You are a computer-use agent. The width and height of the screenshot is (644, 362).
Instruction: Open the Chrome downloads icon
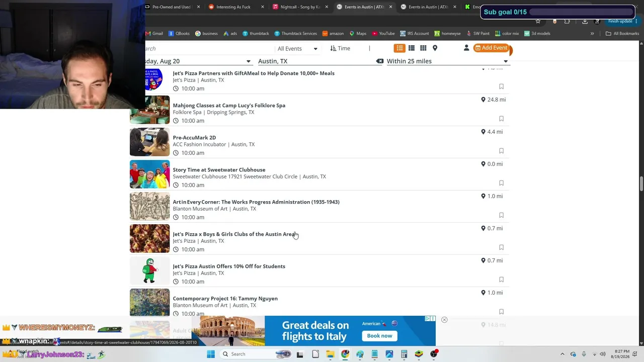585,21
